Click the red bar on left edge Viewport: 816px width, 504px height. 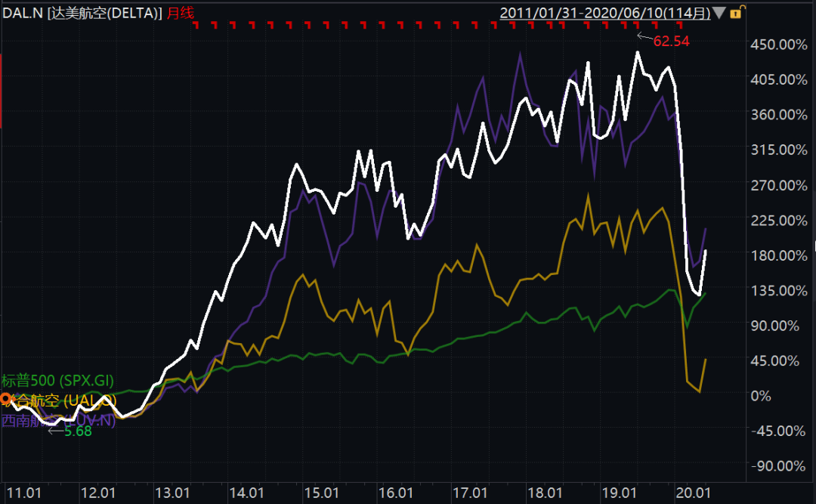click(x=2, y=91)
